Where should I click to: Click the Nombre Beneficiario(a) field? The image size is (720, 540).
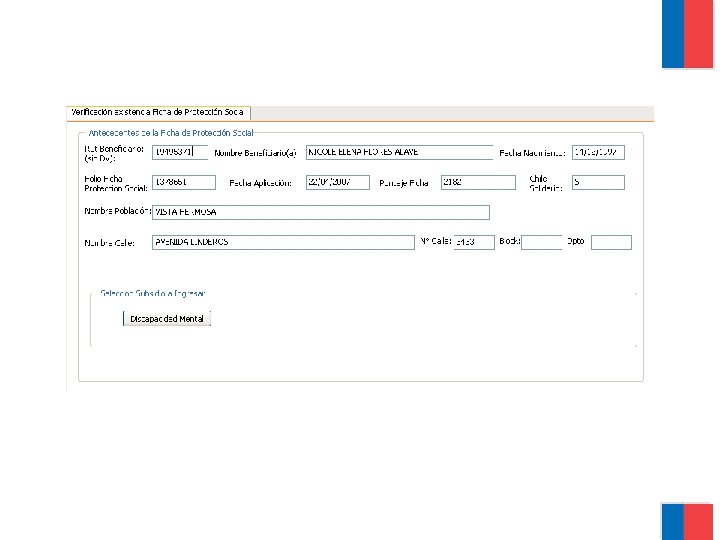tap(399, 152)
